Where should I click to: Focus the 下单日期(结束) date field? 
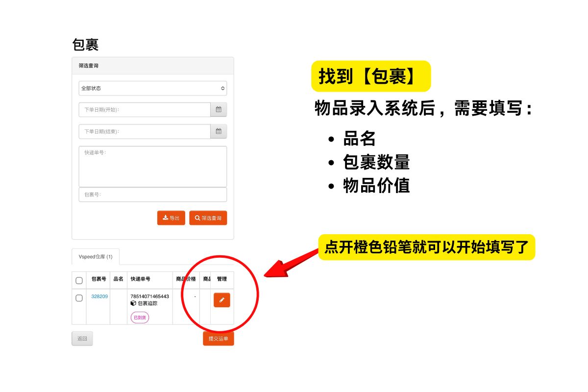145,131
